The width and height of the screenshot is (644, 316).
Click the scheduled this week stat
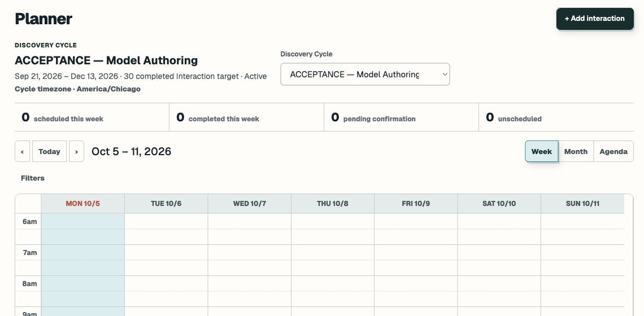(92, 117)
